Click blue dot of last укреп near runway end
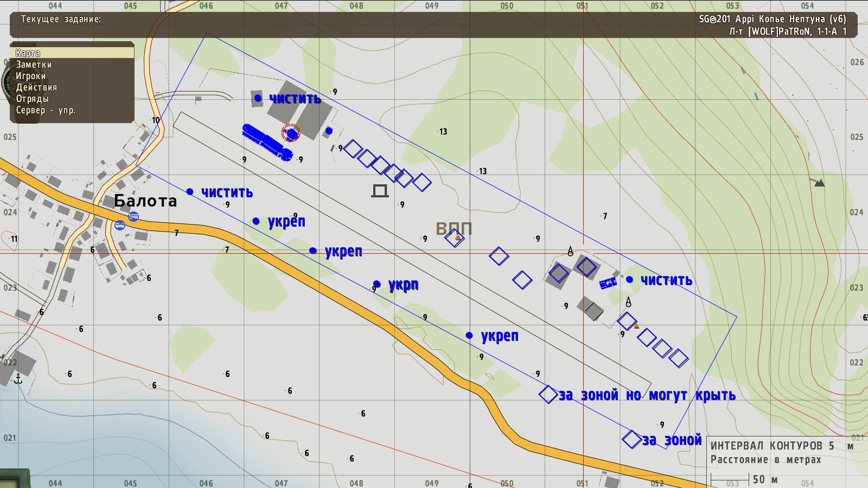The height and width of the screenshot is (488, 868). pyautogui.click(x=469, y=336)
